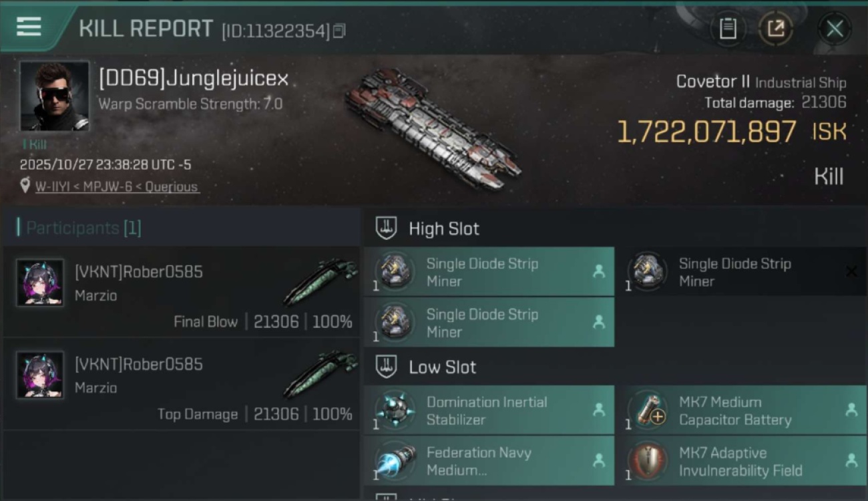
Task: Open the W-IIYI location link
Action: [117, 187]
